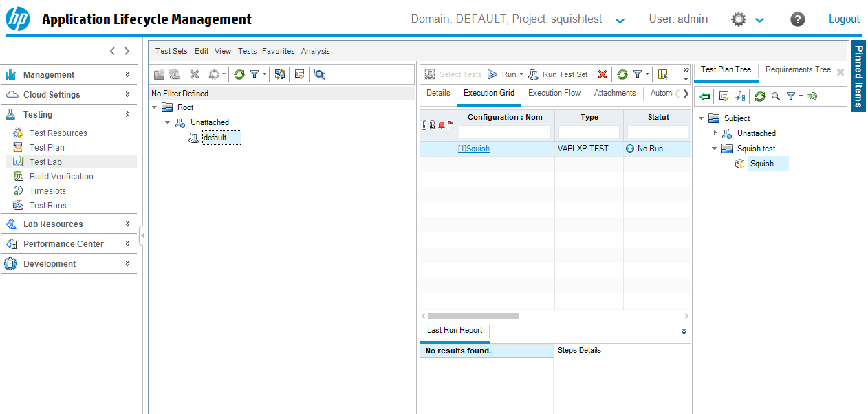
Task: Toggle the Pinned Items side panel
Action: (x=858, y=76)
